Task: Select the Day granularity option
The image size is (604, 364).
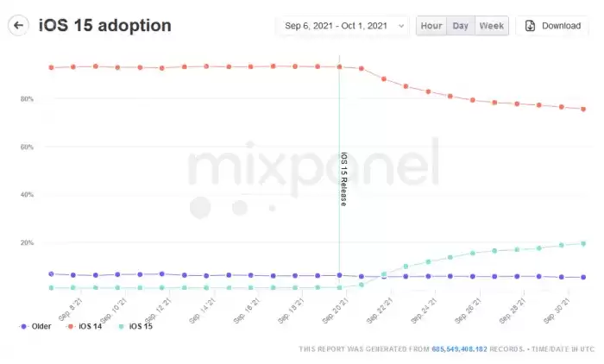Action: [x=461, y=26]
